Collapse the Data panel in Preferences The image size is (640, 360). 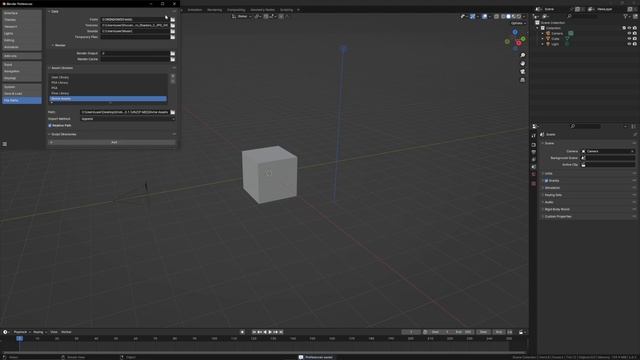(x=54, y=11)
